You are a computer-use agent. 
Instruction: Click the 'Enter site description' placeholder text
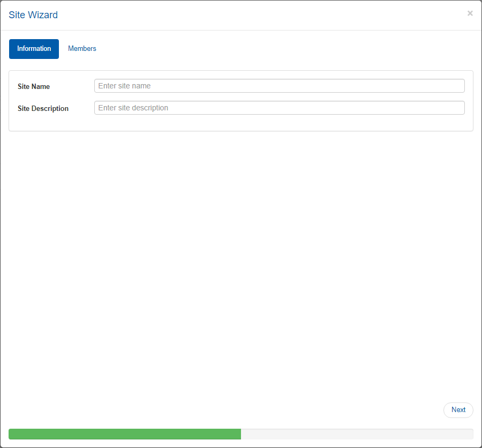[x=133, y=108]
